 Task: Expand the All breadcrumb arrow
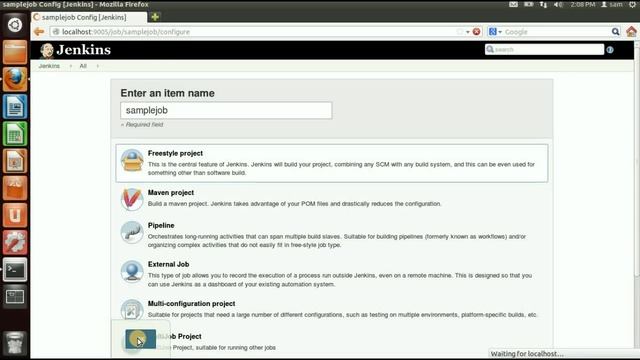click(x=98, y=66)
